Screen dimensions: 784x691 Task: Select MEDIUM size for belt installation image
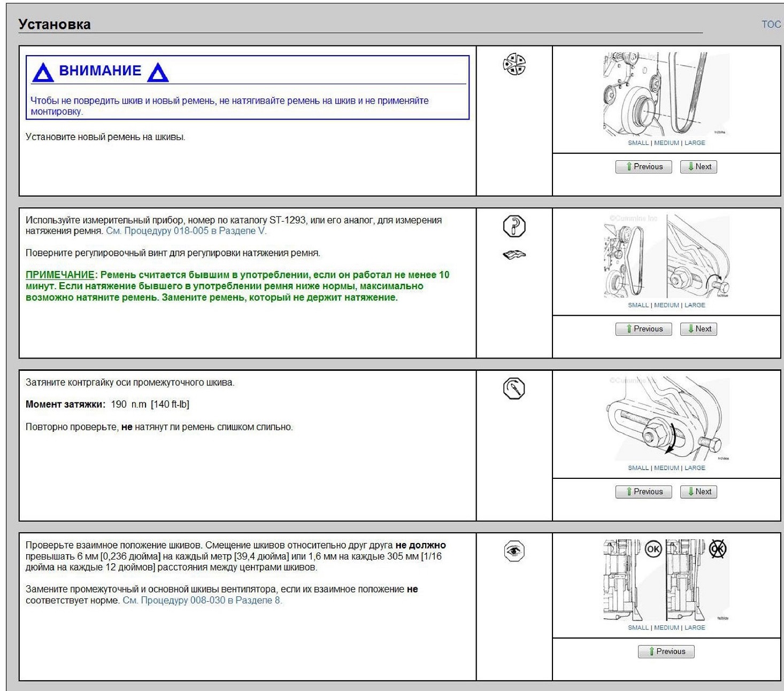(x=666, y=143)
